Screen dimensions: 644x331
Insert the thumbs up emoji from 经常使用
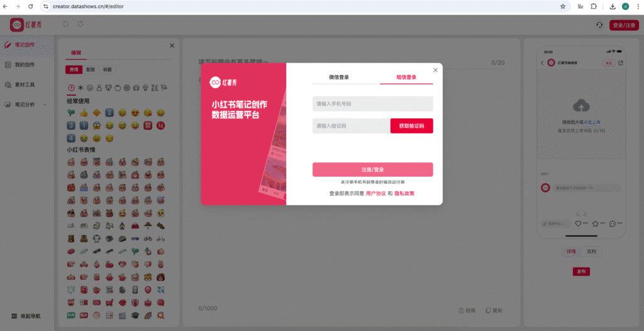point(84,113)
